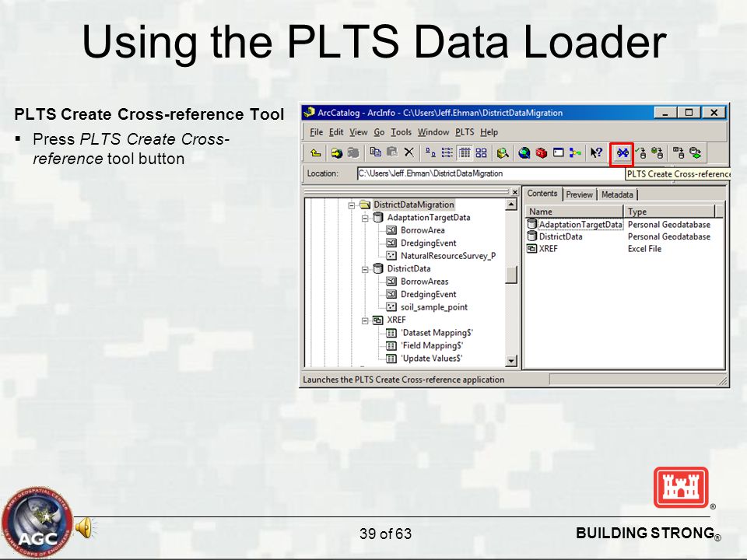Select XREF in Contents list
Screen dimensions: 747x560
(x=548, y=249)
